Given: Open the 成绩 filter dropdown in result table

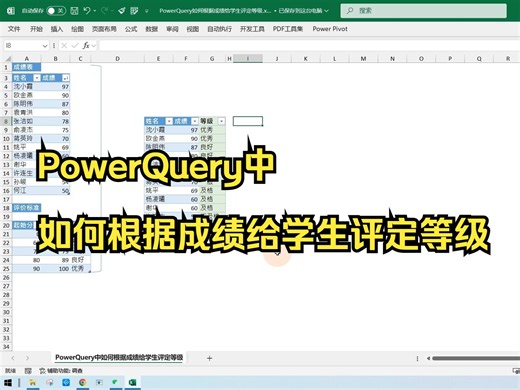Looking at the screenshot, I should pyautogui.click(x=195, y=121).
